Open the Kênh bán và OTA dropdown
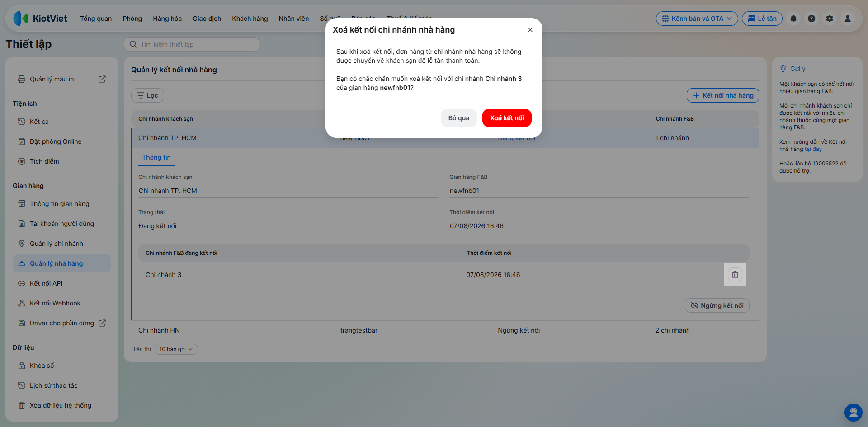The image size is (868, 427). 697,19
